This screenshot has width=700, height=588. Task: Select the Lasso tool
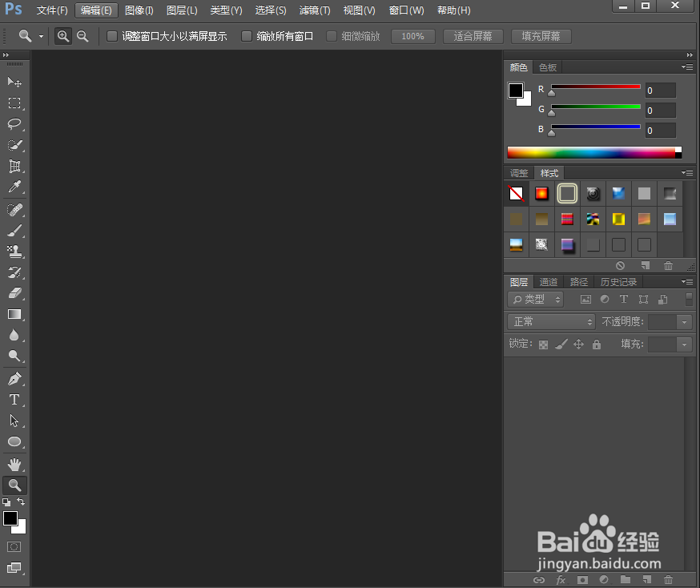pos(14,123)
